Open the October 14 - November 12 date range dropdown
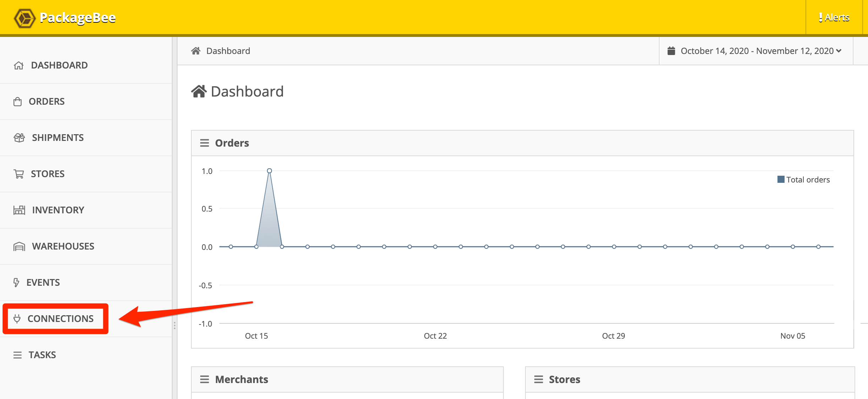 [x=756, y=51]
